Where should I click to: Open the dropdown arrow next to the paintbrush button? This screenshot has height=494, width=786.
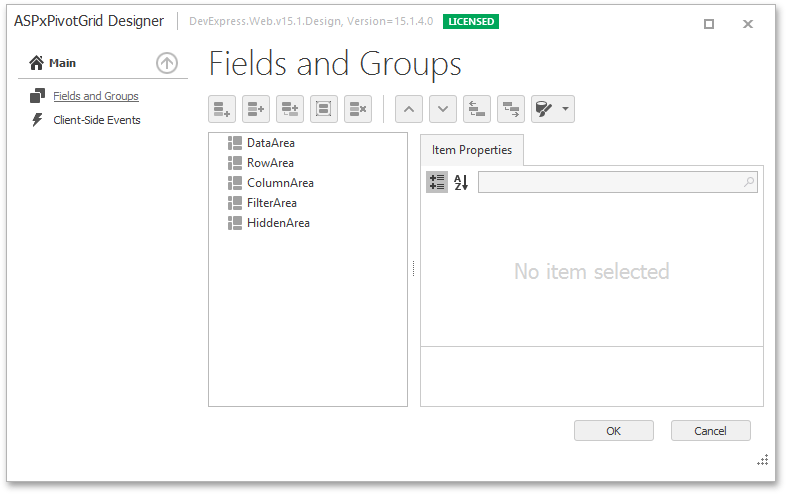coord(566,109)
